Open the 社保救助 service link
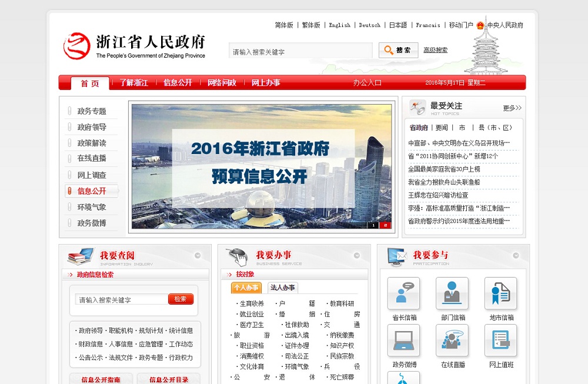This screenshot has width=588, height=384. pyautogui.click(x=296, y=325)
